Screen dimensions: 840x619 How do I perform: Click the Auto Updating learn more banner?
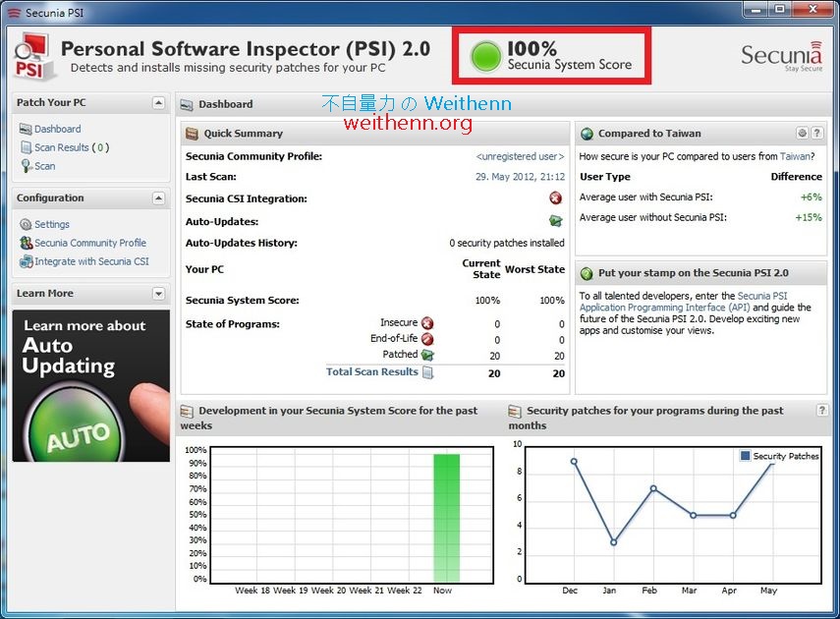(x=91, y=386)
